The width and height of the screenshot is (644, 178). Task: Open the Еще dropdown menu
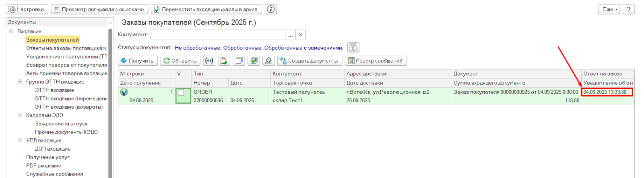pyautogui.click(x=609, y=9)
